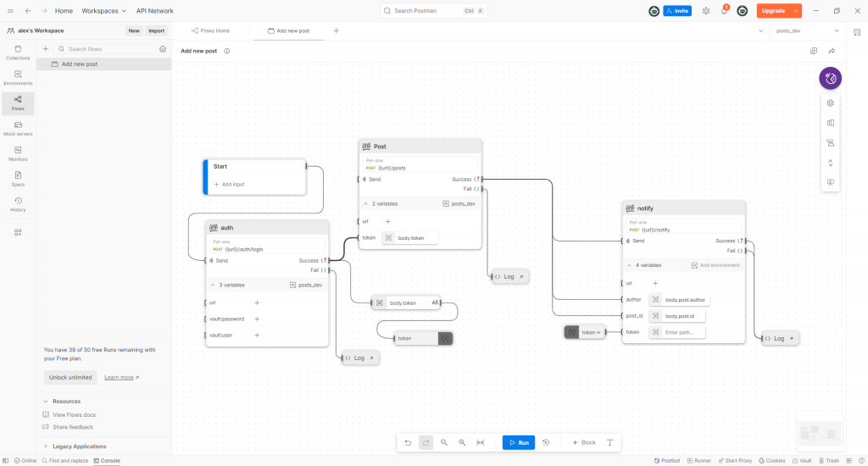Image resolution: width=868 pixels, height=466 pixels.
Task: Open the settings gear in header
Action: click(706, 10)
